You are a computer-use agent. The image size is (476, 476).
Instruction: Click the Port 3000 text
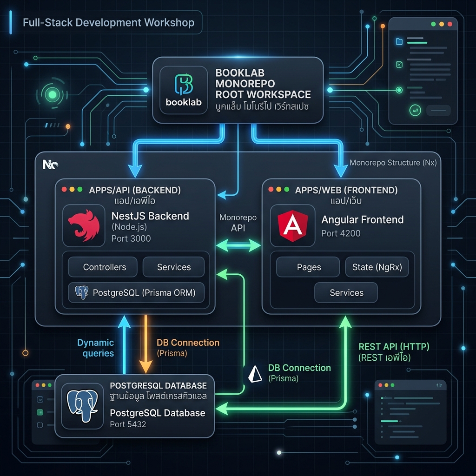[131, 238]
